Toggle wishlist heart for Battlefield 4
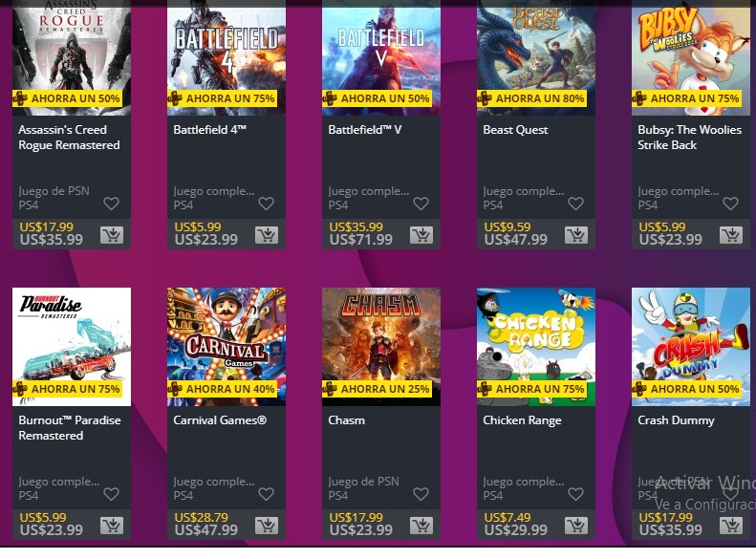The width and height of the screenshot is (756, 559). [266, 204]
